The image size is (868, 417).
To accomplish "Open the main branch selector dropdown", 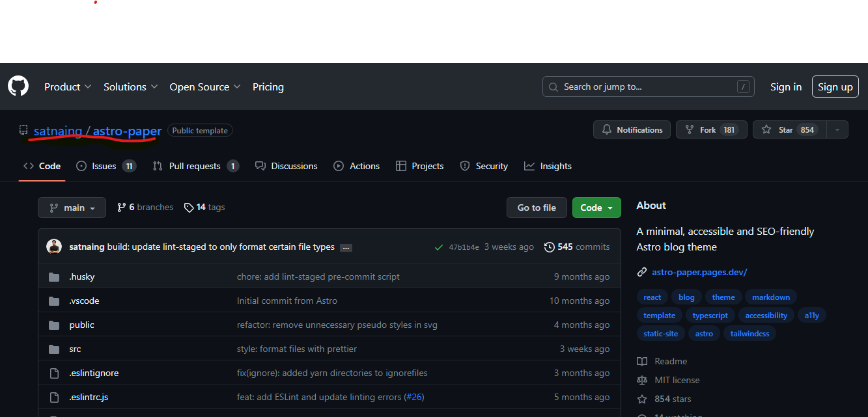I will [72, 208].
